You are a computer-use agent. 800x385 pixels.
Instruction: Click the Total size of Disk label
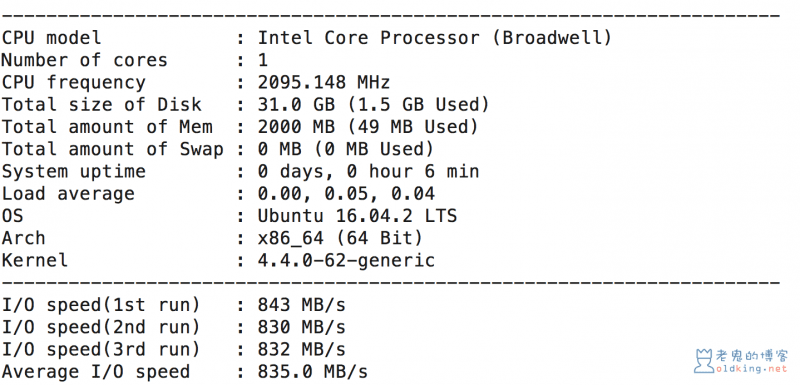[101, 105]
